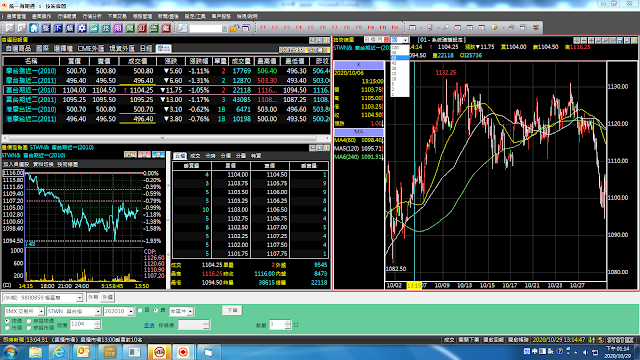Click the 成交 button in the status bar
This screenshot has height=360, width=640.
click(449, 340)
